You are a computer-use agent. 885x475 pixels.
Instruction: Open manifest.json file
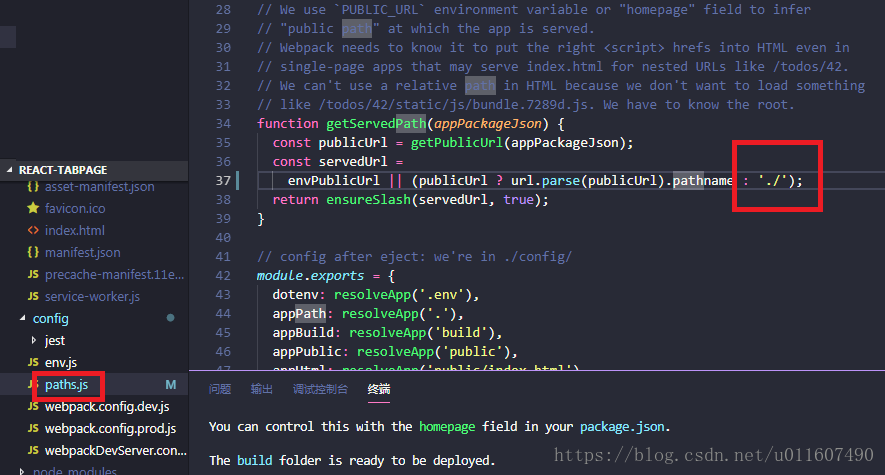(x=82, y=253)
